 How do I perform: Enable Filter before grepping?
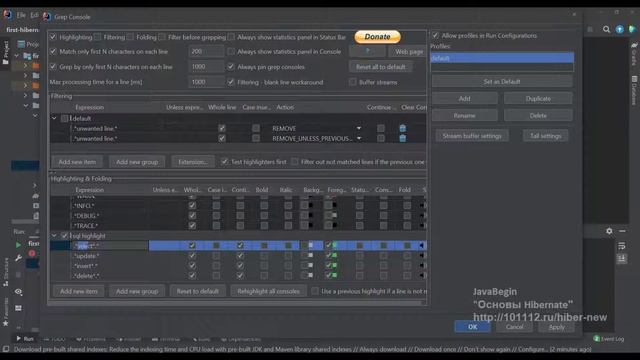pyautogui.click(x=162, y=37)
